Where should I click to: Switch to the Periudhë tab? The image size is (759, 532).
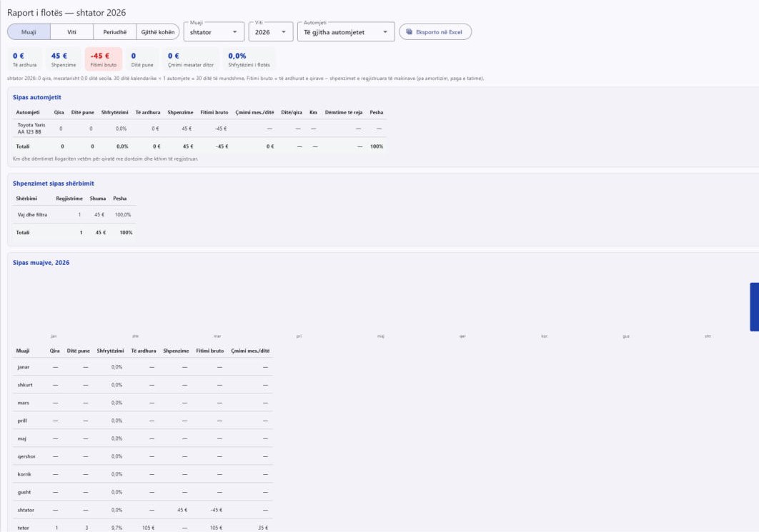[115, 32]
